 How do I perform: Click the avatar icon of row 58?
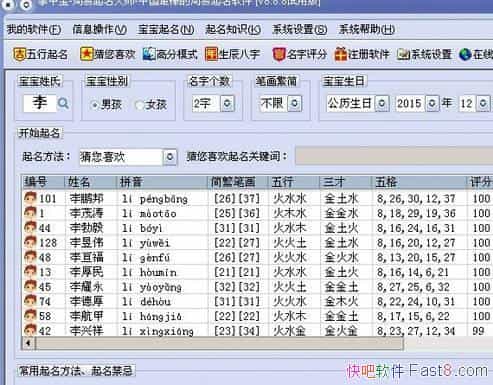[30, 316]
